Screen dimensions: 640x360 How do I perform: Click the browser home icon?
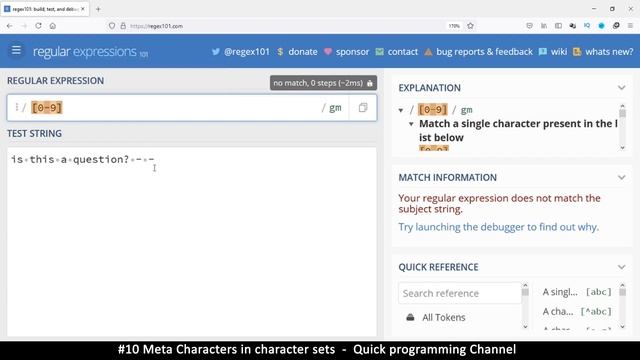53,26
